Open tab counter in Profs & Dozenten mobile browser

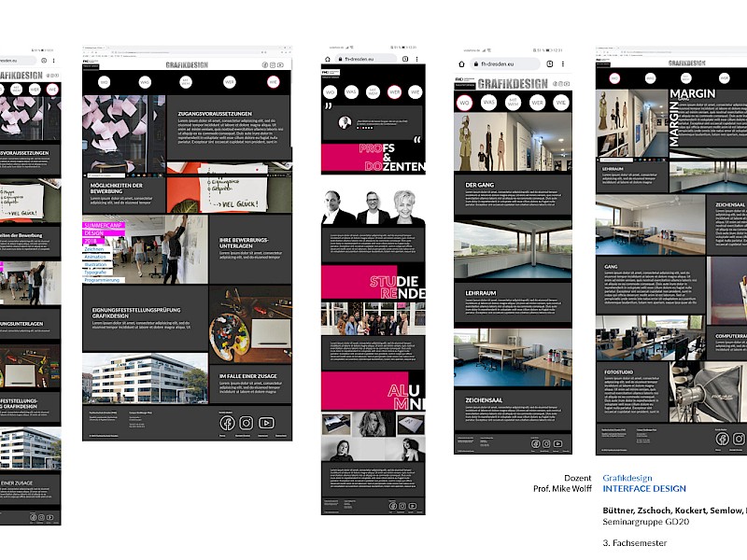pyautogui.click(x=405, y=59)
